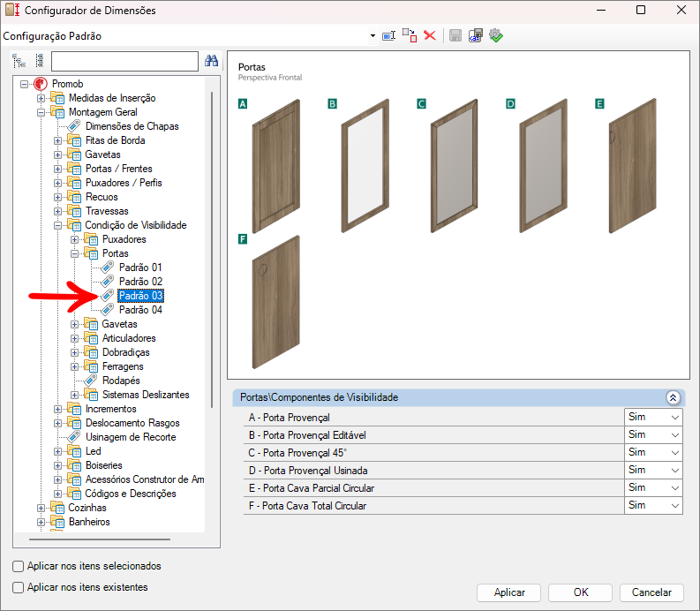
Task: Click the folder icon beside Gavetas under Montagem Geral
Action: [x=73, y=155]
